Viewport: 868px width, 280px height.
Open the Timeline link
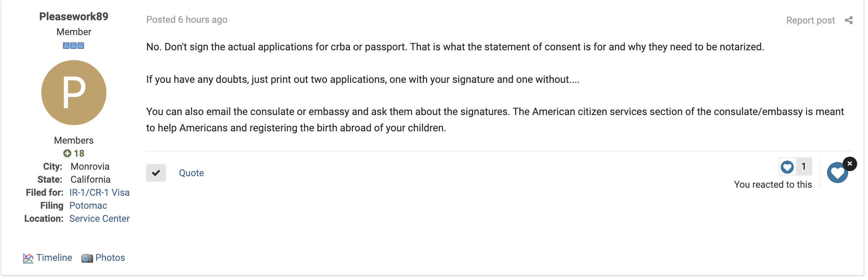pos(54,258)
